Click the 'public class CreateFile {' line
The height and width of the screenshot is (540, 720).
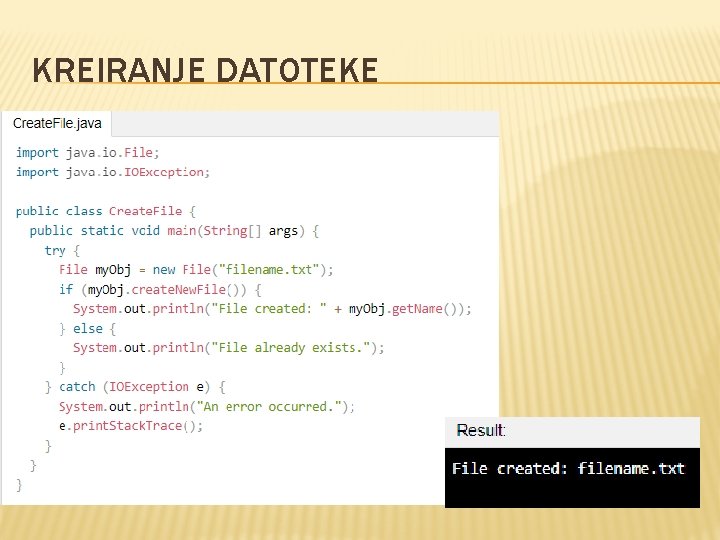[x=106, y=211]
